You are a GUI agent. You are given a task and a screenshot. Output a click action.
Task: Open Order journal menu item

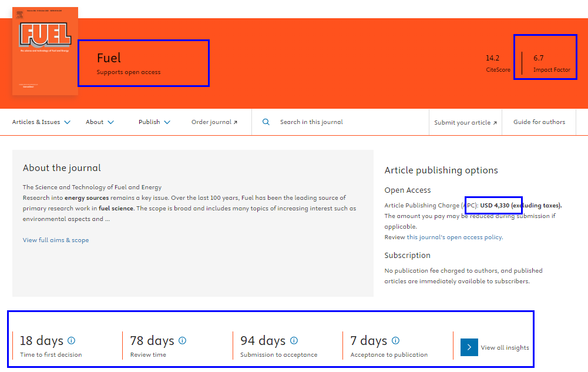click(x=211, y=122)
